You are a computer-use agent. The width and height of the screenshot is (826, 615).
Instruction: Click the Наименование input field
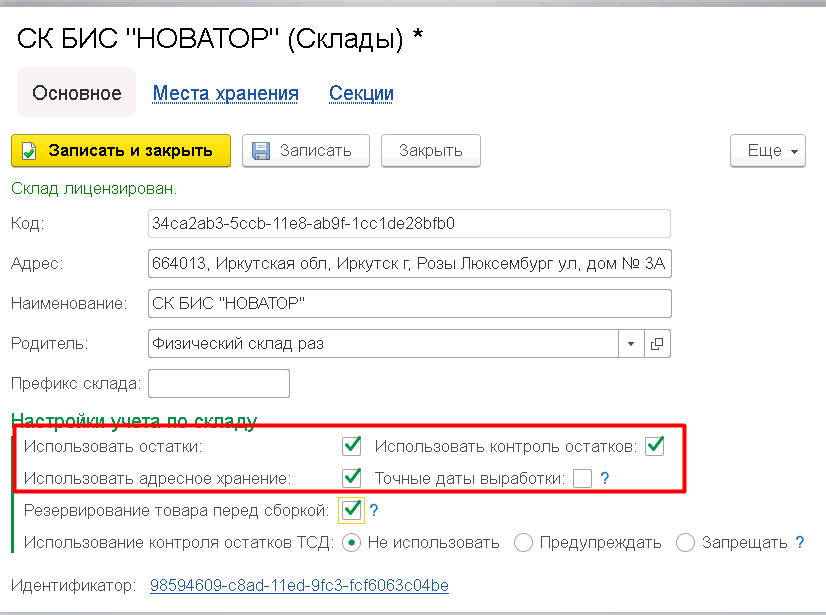pyautogui.click(x=409, y=304)
